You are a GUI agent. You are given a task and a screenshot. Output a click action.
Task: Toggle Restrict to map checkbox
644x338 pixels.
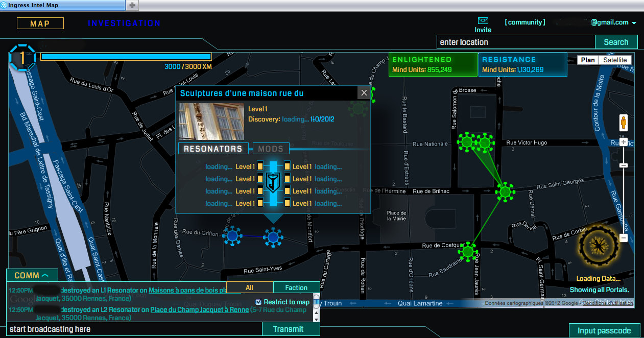pos(258,302)
